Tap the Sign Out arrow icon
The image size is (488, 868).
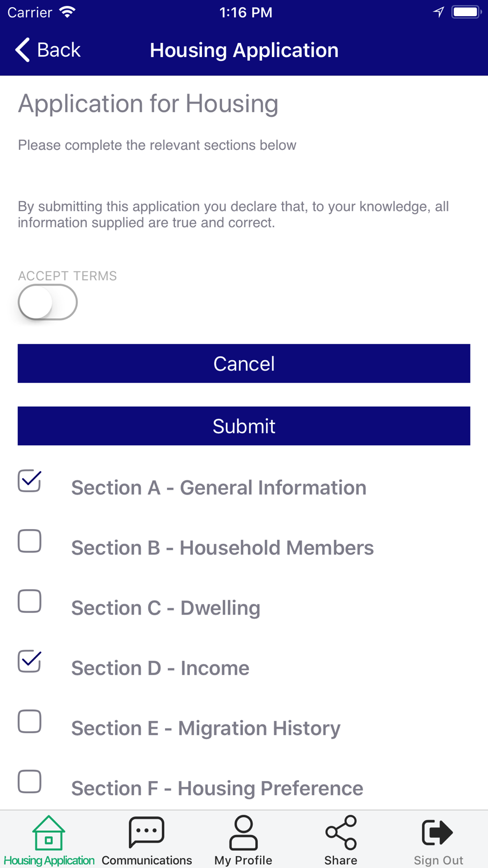tap(438, 832)
